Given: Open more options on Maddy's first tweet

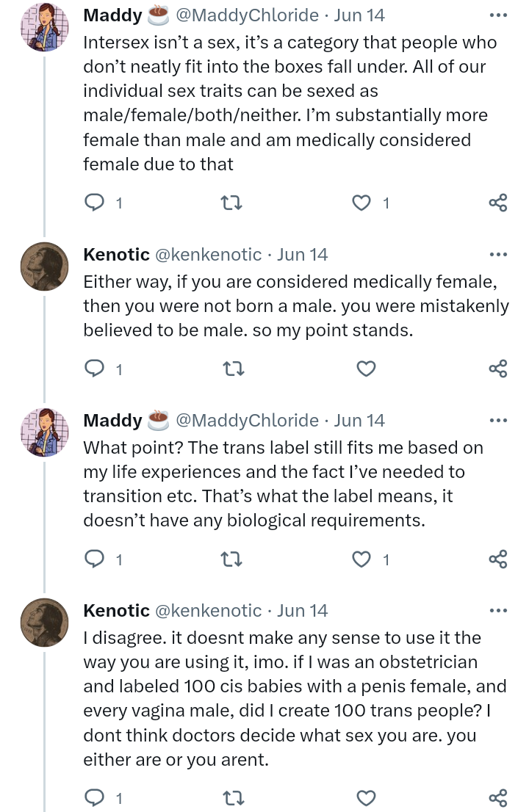Looking at the screenshot, I should [x=497, y=15].
